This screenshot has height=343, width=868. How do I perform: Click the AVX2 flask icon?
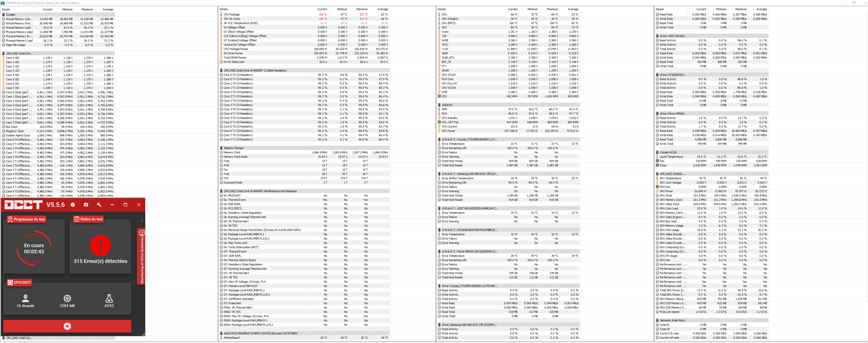click(x=109, y=298)
